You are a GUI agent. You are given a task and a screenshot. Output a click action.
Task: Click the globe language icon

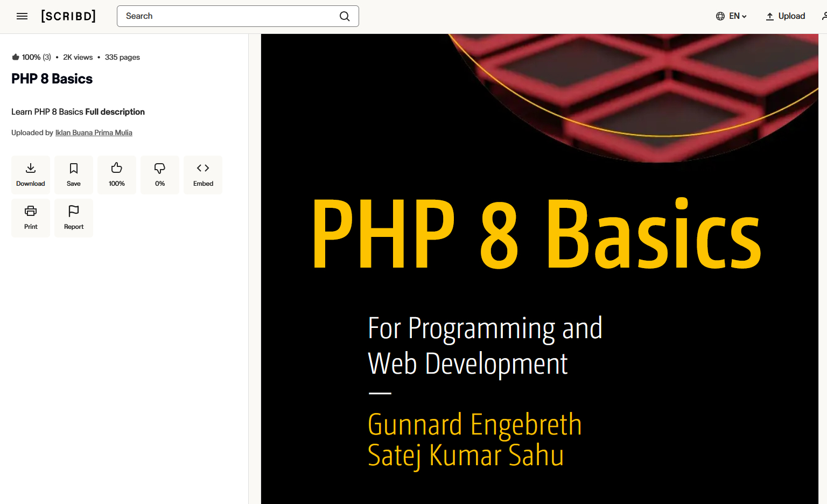pyautogui.click(x=720, y=16)
